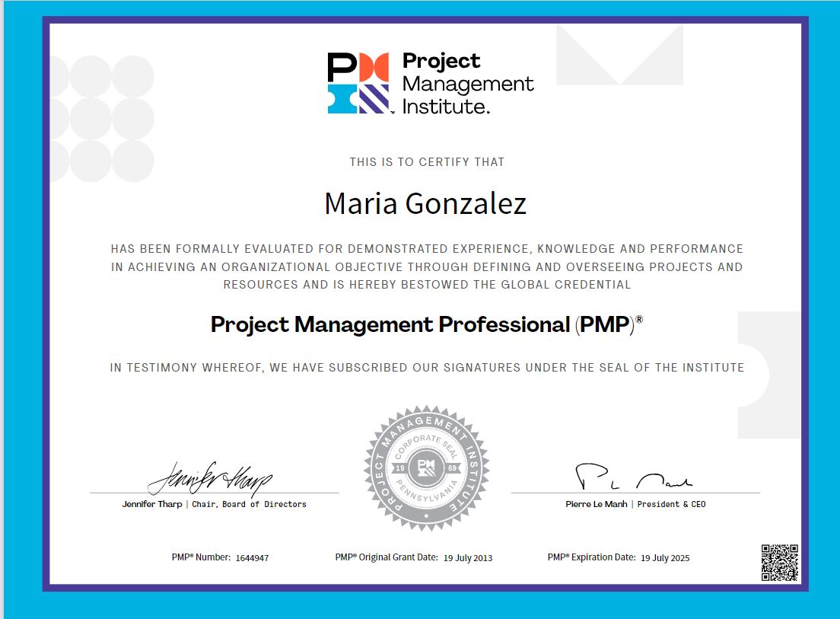This screenshot has width=840, height=619.
Task: Click the "IN TESTIMONY WHEREOF" sentence
Action: click(427, 368)
